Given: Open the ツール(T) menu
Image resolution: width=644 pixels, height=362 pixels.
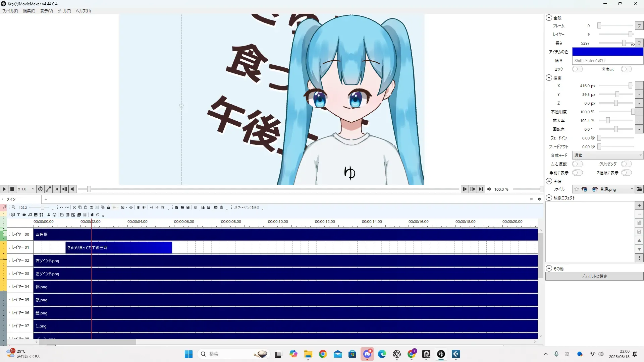Looking at the screenshot, I should click(64, 11).
